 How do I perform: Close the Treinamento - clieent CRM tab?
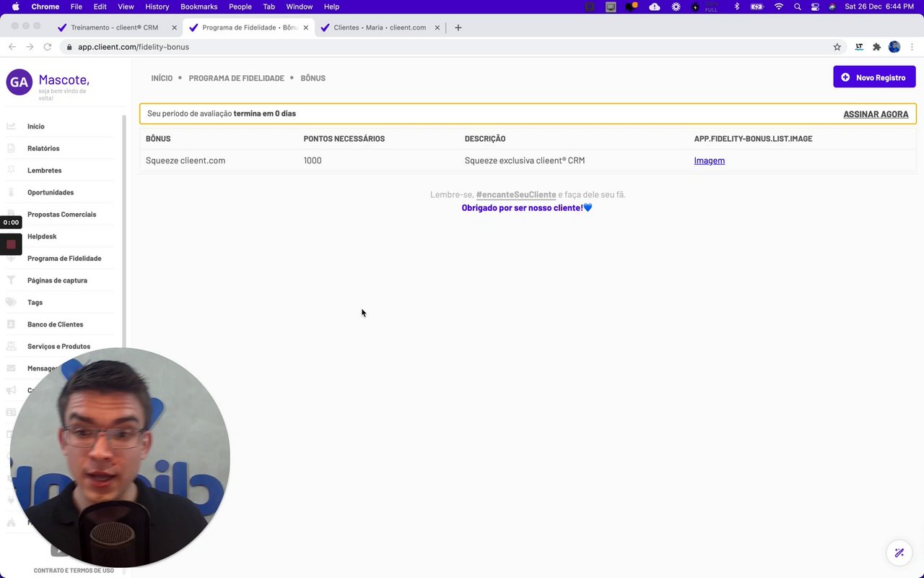point(174,27)
